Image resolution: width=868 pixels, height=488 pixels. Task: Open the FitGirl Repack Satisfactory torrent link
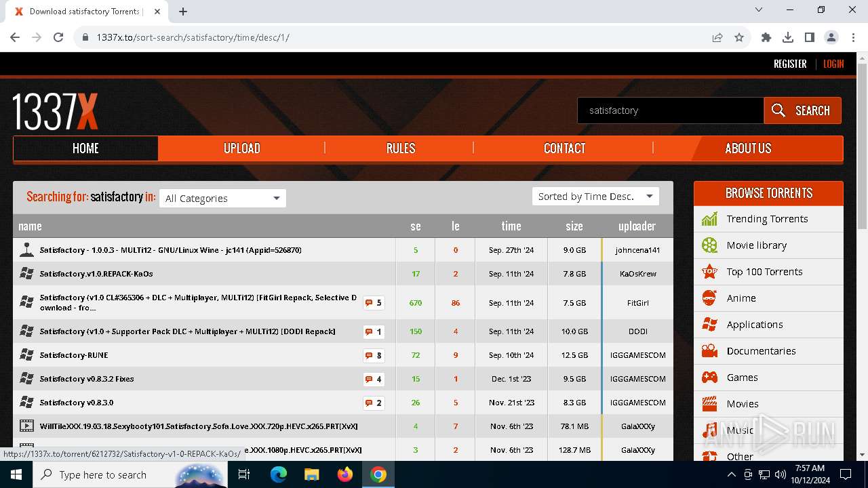pyautogui.click(x=198, y=303)
